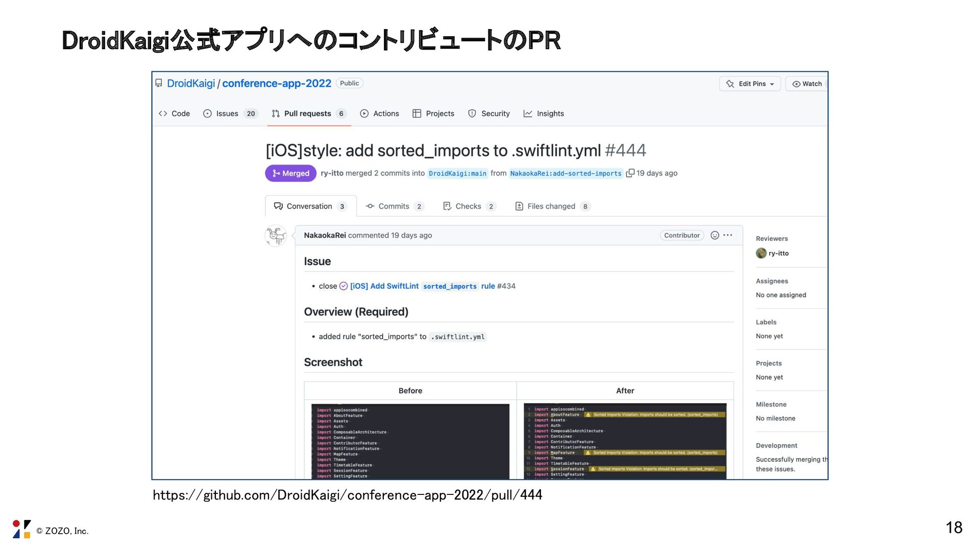The width and height of the screenshot is (980, 551).
Task: Click NakaokaRei's avatar image
Action: [276, 236]
